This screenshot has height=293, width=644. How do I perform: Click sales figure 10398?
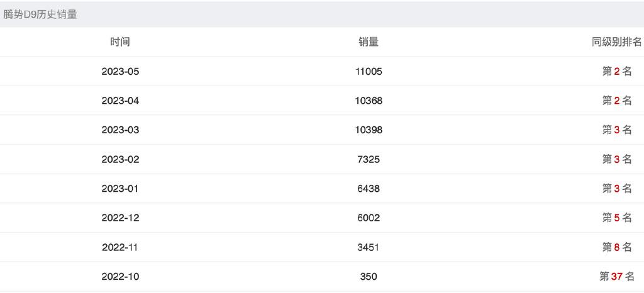pyautogui.click(x=369, y=130)
